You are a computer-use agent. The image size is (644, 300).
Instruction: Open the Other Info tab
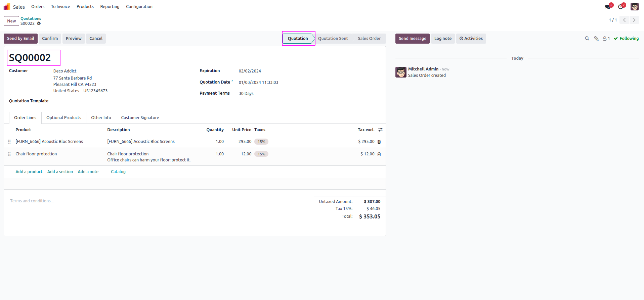[101, 118]
